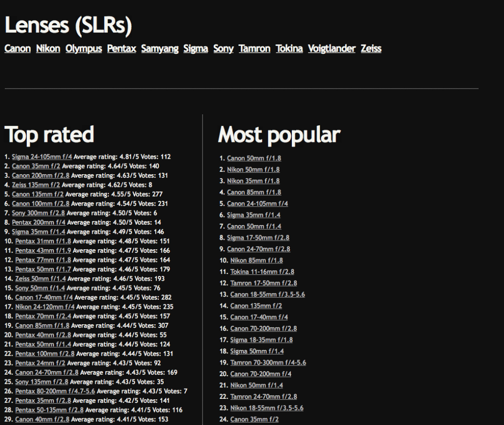Open Canon 18-55mm f/3.5-5.6 lens link
Screen dimensions: 504x425
pyautogui.click(x=268, y=294)
